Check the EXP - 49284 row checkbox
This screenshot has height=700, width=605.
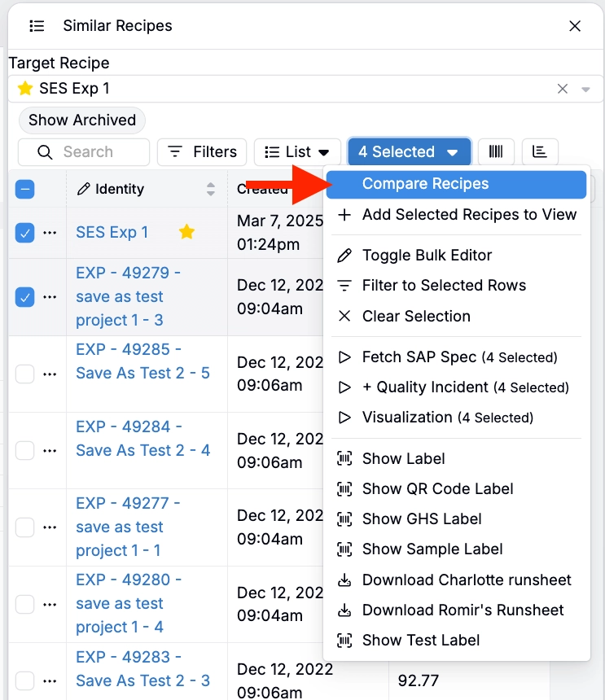25,450
